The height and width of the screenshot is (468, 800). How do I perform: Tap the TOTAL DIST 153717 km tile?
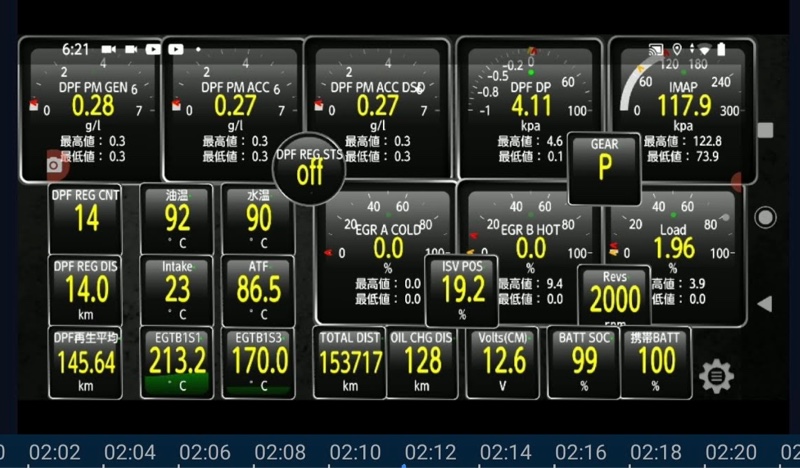point(350,362)
